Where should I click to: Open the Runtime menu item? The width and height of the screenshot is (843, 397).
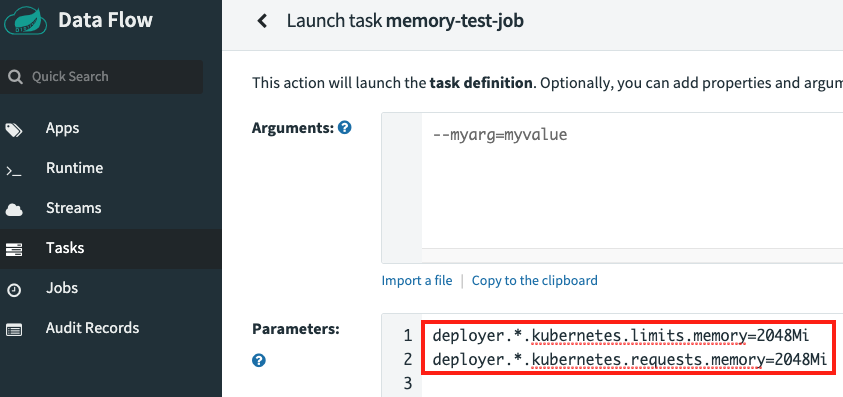74,168
